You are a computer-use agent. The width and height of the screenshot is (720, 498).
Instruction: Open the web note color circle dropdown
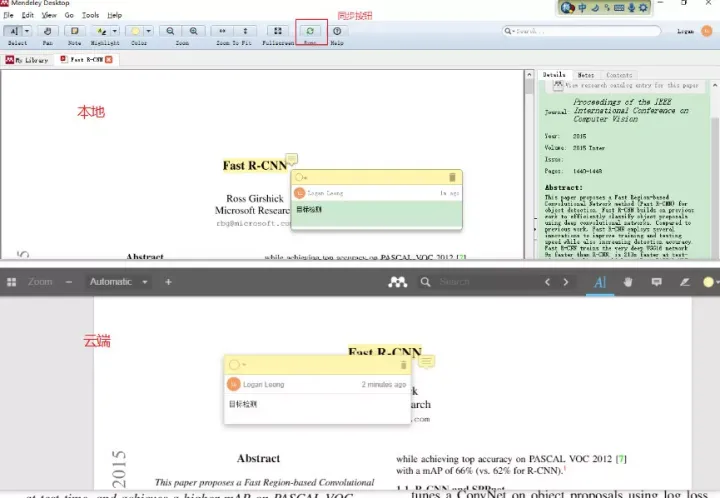point(237,364)
